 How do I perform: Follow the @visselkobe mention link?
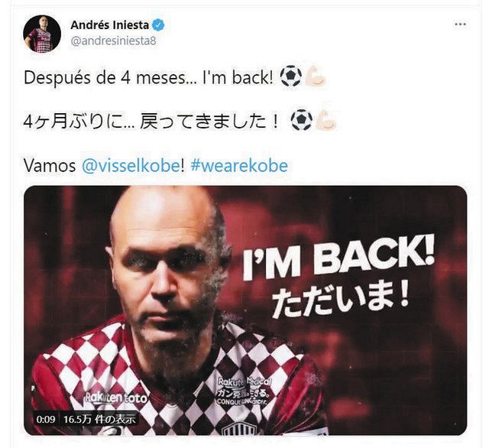[x=131, y=166]
